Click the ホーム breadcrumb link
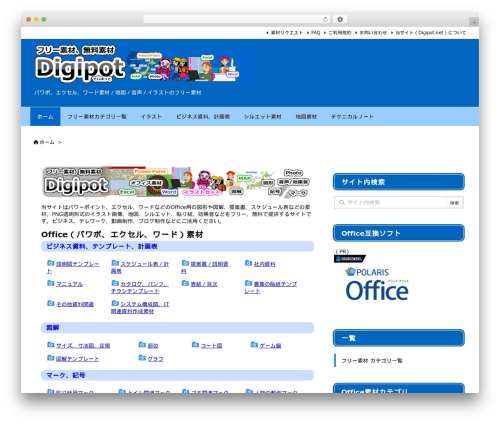This screenshot has height=423, width=500. 47,142
